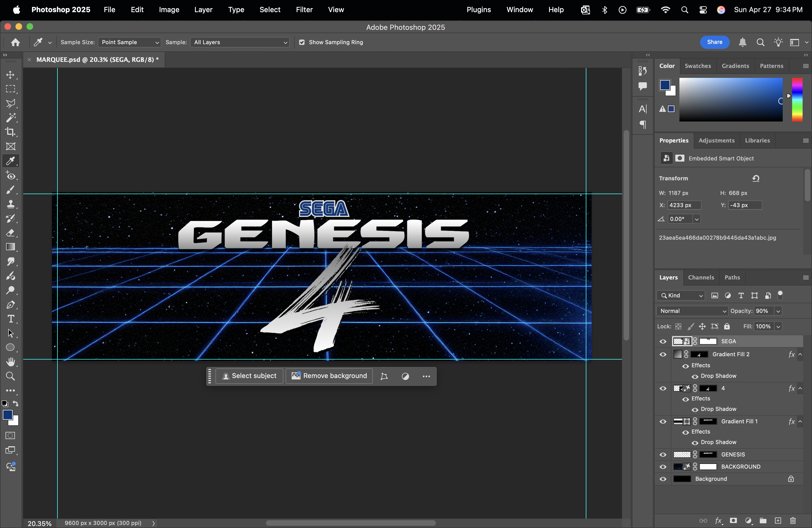Screen dimensions: 812x528
Task: Collapse effects of Gradient Fill 2 layer
Action: pyautogui.click(x=800, y=354)
